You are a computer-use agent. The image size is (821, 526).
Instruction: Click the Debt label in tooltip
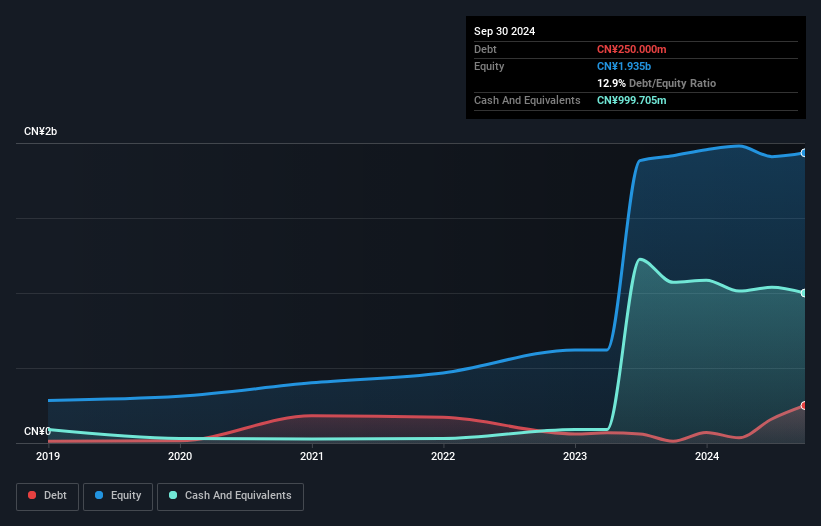(x=485, y=49)
